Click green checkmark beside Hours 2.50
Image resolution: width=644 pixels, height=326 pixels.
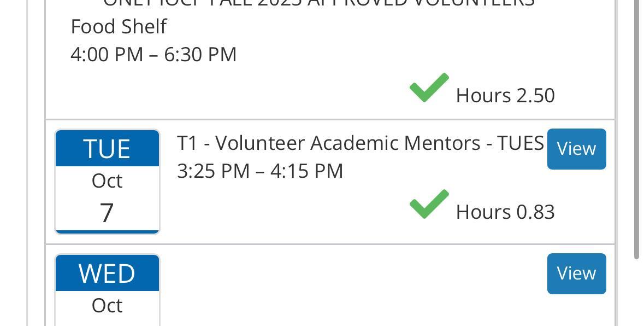(x=429, y=88)
